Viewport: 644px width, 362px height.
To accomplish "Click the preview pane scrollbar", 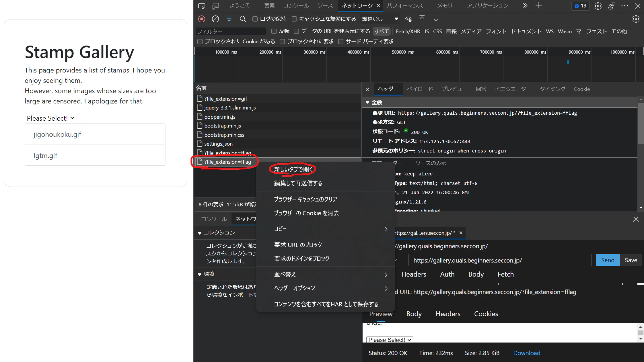I will pyautogui.click(x=641, y=333).
